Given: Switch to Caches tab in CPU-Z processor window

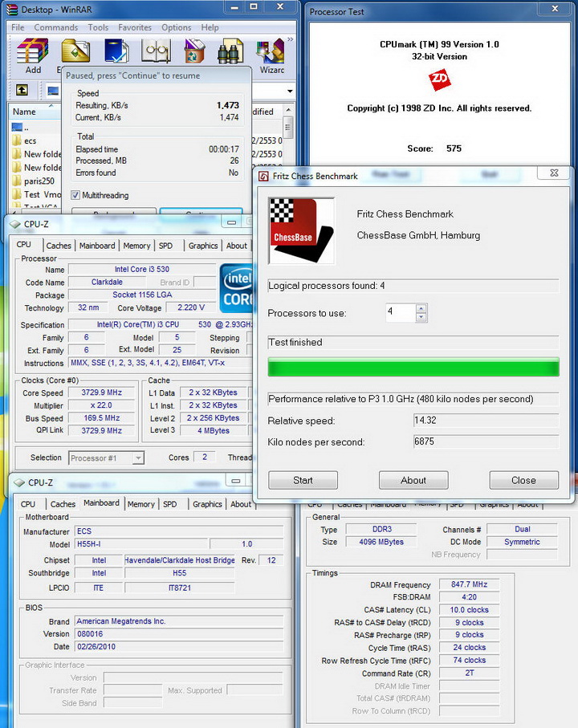Looking at the screenshot, I should pos(59,246).
